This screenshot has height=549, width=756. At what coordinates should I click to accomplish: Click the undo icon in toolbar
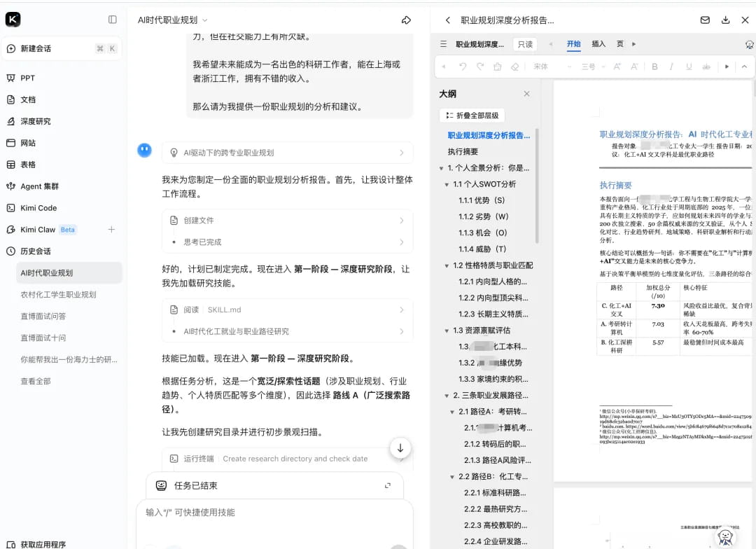coord(463,67)
